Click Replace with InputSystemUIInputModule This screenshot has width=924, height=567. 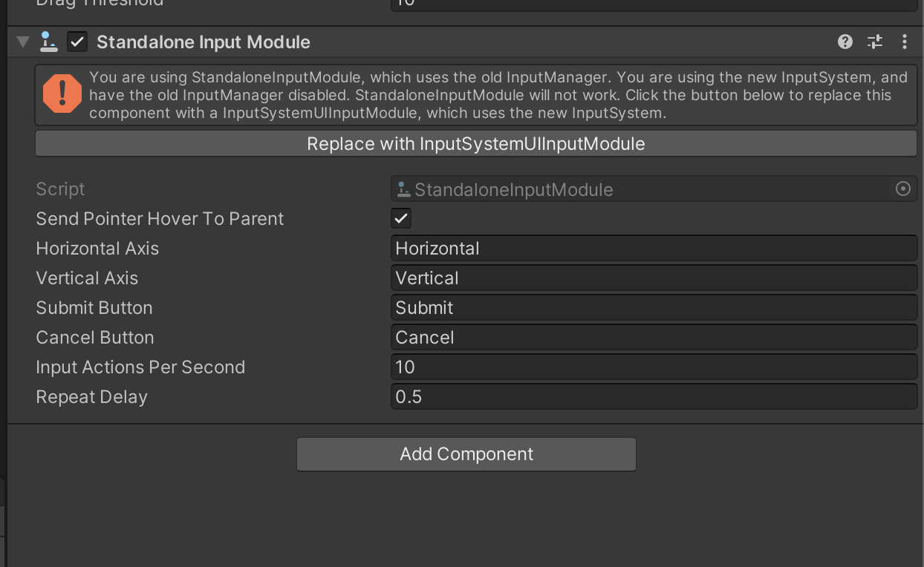[x=475, y=143]
